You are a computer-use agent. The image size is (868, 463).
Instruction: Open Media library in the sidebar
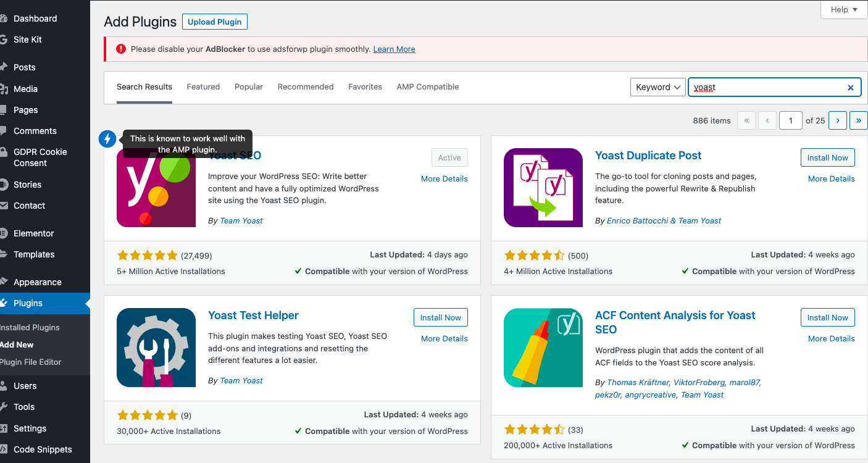pos(25,89)
